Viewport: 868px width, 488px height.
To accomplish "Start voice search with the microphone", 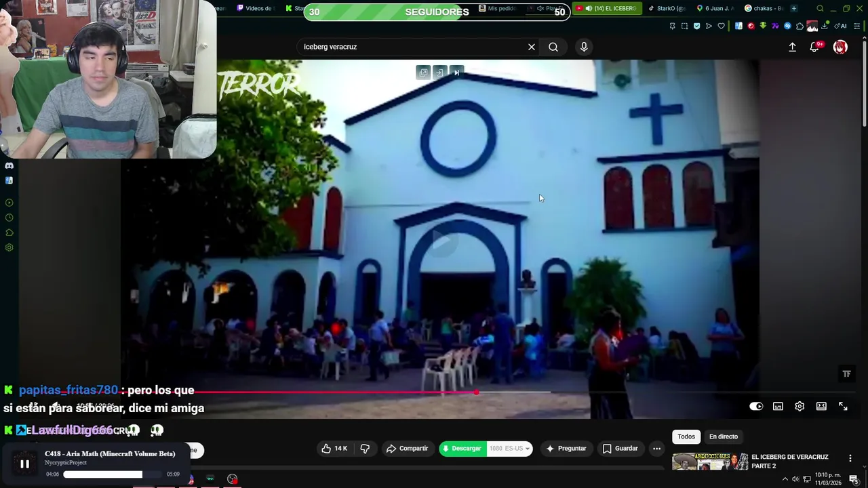I will (584, 47).
